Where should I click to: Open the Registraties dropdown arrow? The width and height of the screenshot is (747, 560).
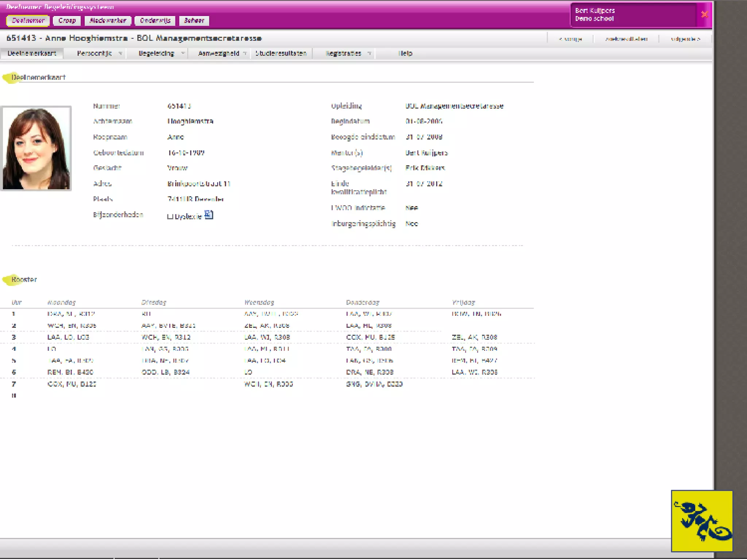click(x=369, y=54)
